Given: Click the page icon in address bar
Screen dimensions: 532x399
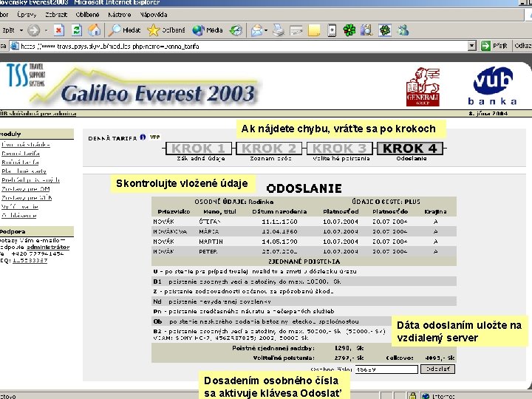Looking at the screenshot, I should coord(14,46).
